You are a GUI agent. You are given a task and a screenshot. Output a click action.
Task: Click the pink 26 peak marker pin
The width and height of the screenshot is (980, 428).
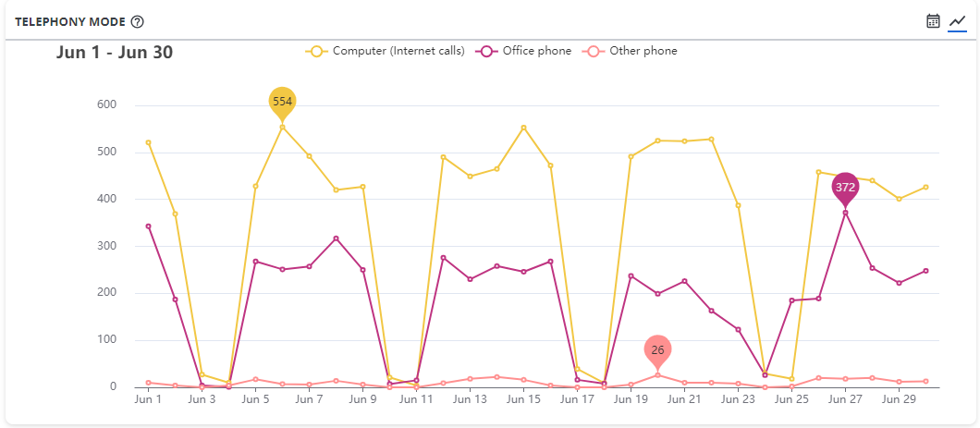657,351
